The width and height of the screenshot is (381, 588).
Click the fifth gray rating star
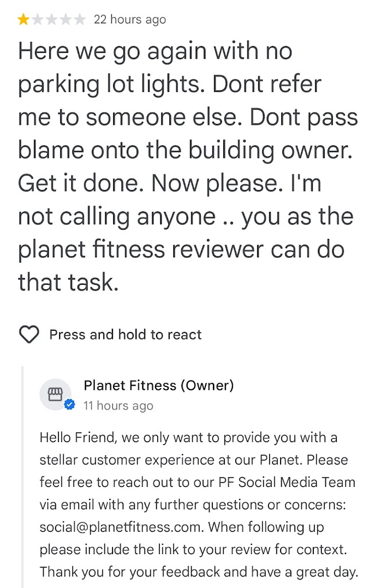79,20
